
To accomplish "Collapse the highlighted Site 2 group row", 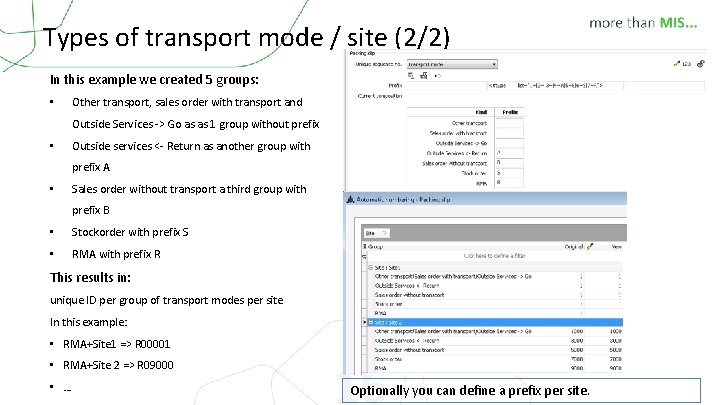I will [x=371, y=322].
